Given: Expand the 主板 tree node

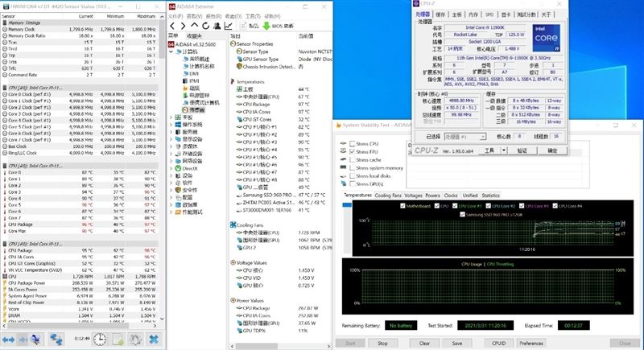Looking at the screenshot, I should tap(171, 117).
